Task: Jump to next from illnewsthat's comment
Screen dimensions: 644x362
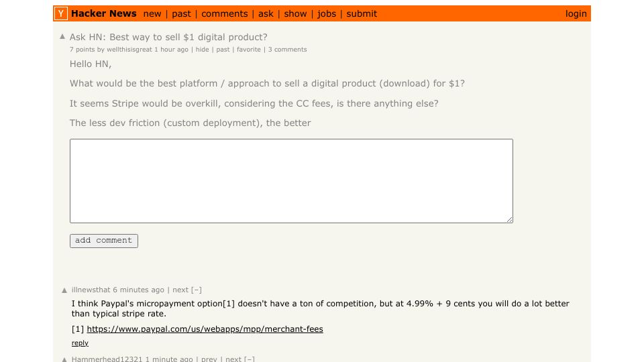Action: [x=180, y=290]
